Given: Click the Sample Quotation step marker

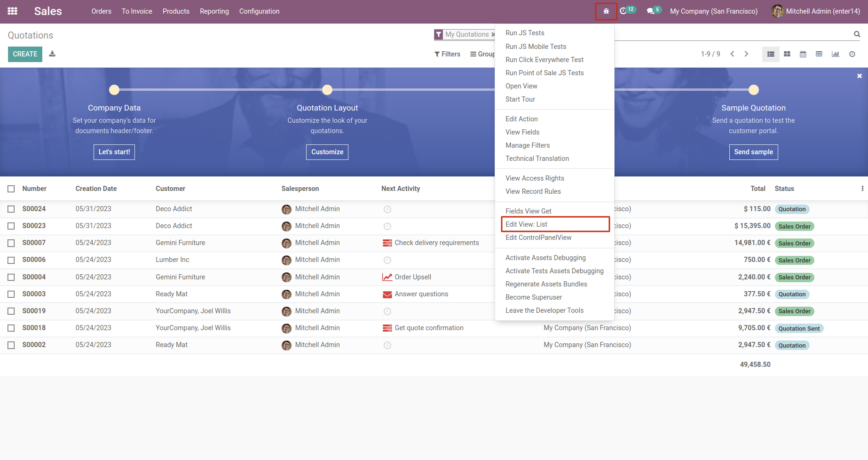Looking at the screenshot, I should (754, 90).
